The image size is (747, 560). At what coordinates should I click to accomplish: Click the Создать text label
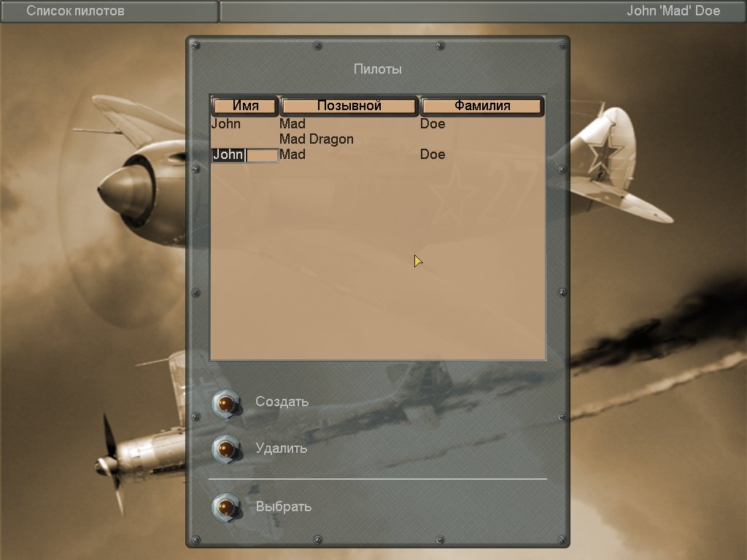[282, 402]
